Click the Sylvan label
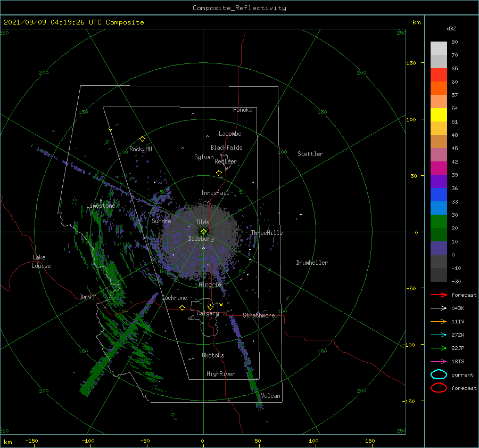 204,157
